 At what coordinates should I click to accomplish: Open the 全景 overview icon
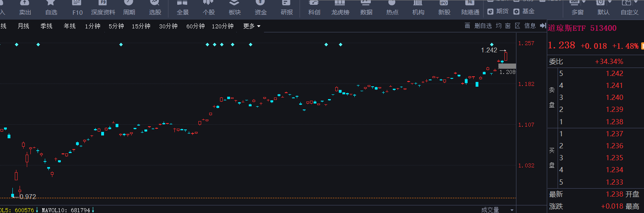pos(182,8)
